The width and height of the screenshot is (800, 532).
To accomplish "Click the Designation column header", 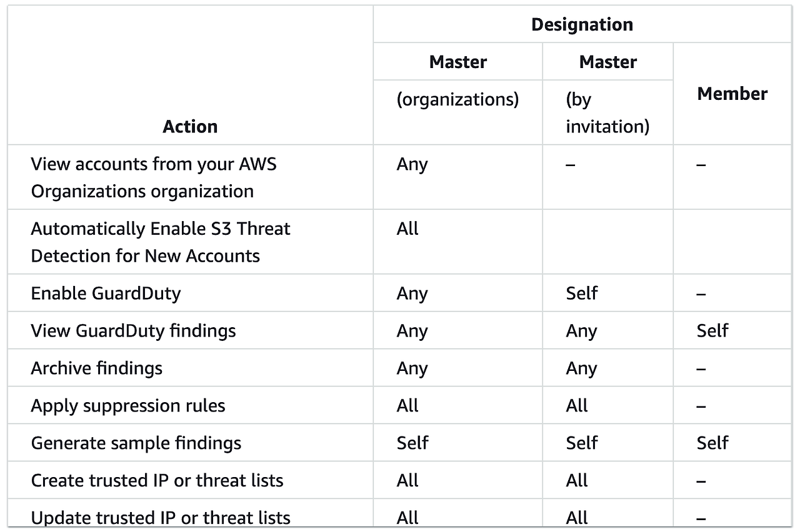I will [x=582, y=24].
